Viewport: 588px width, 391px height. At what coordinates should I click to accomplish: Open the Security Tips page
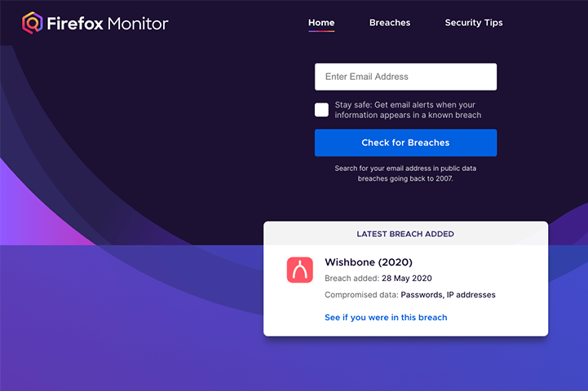tap(474, 23)
